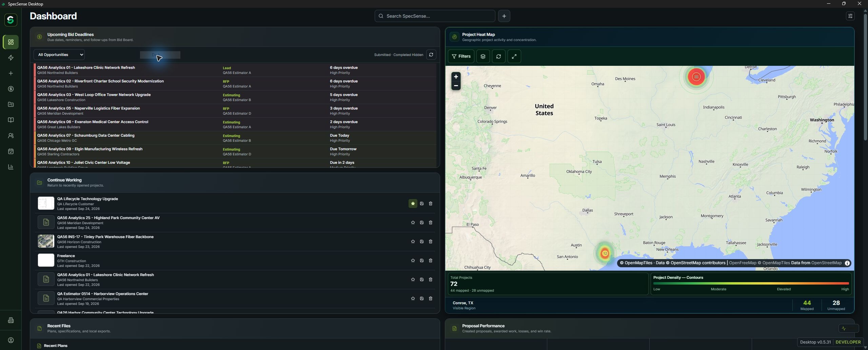Open the projects folder sidebar icon
The image size is (868, 350).
11,104
